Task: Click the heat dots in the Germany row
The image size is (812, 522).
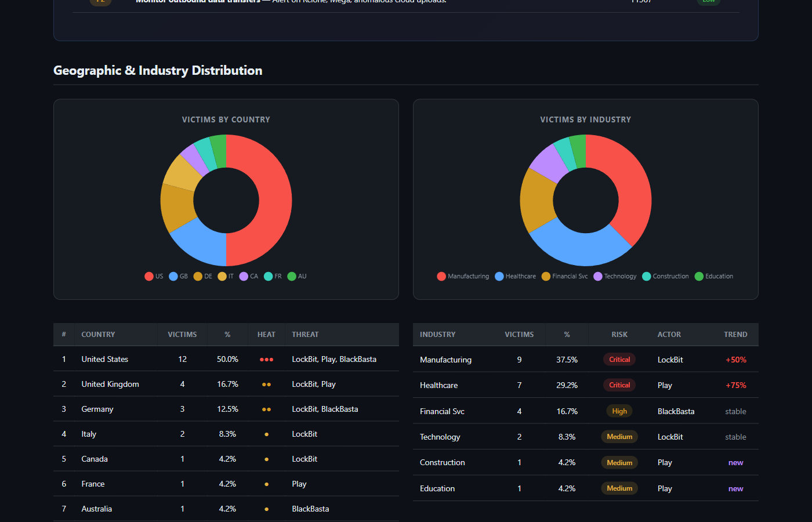Action: pos(266,409)
